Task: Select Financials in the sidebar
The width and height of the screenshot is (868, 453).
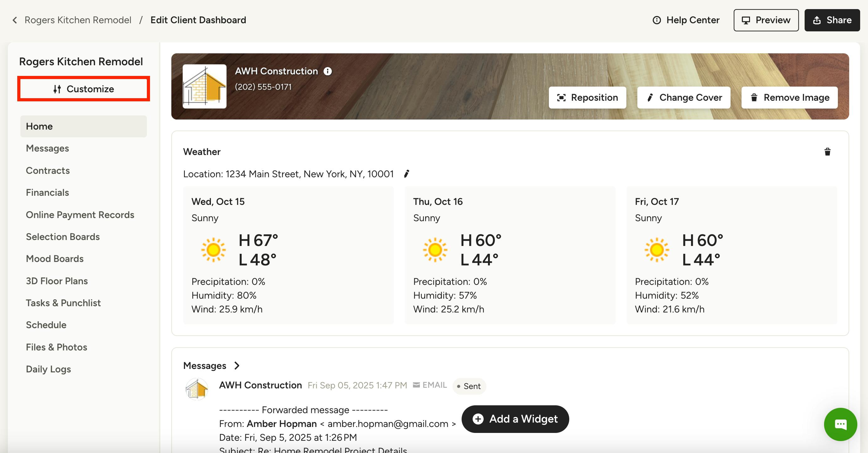Action: [47, 193]
